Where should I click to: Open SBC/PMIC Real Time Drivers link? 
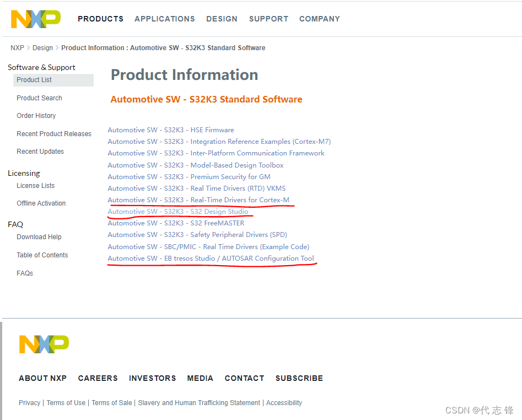(x=208, y=247)
